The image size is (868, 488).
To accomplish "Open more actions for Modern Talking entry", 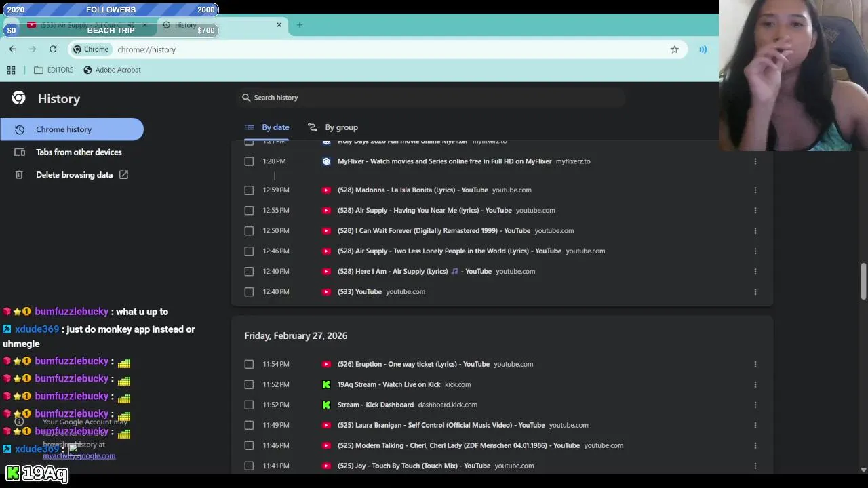I will [755, 446].
